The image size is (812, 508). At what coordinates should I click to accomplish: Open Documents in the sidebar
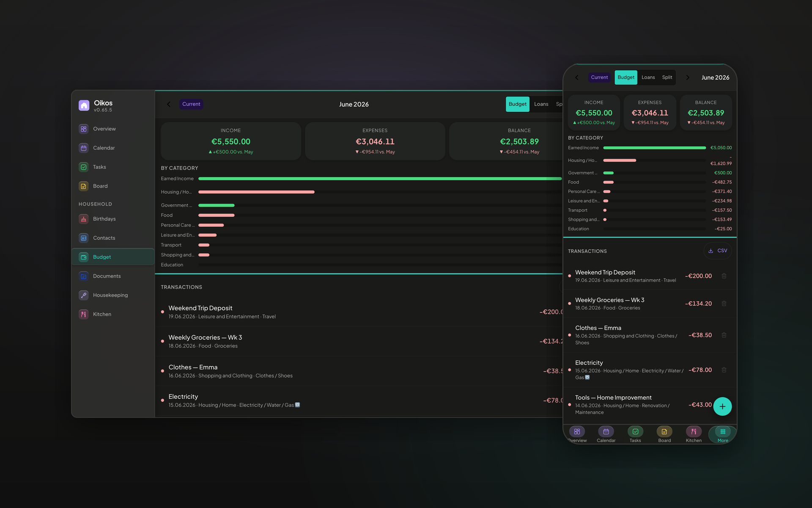[x=112, y=276]
